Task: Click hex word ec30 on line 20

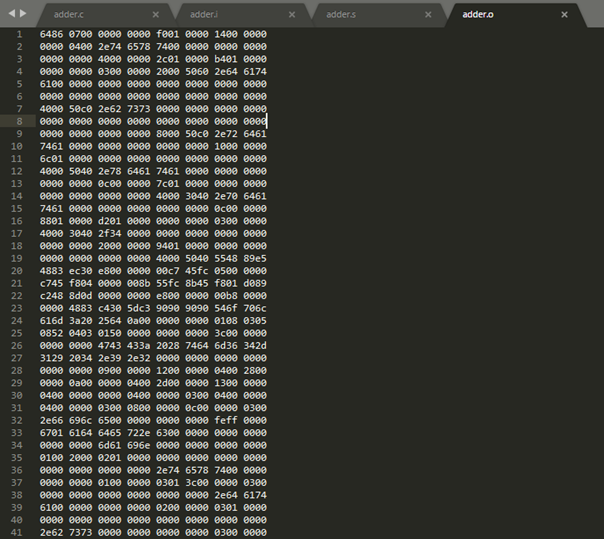Action: tap(81, 271)
